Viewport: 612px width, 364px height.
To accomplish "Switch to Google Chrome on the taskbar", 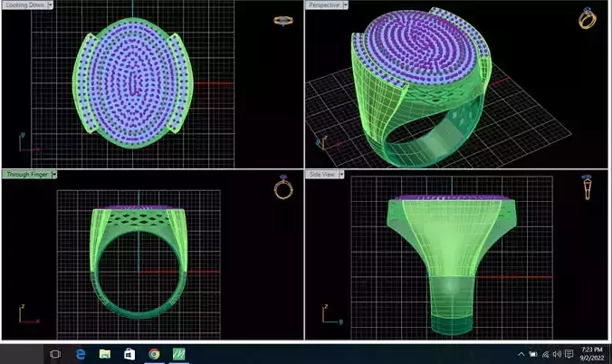I will pyautogui.click(x=154, y=354).
